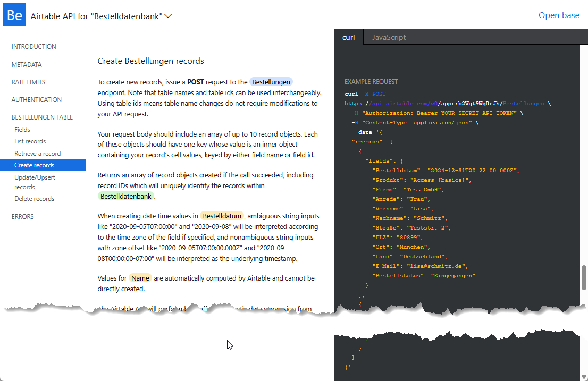Click the highlighted Bestellungen token
Image resolution: width=588 pixels, height=381 pixels.
(271, 82)
